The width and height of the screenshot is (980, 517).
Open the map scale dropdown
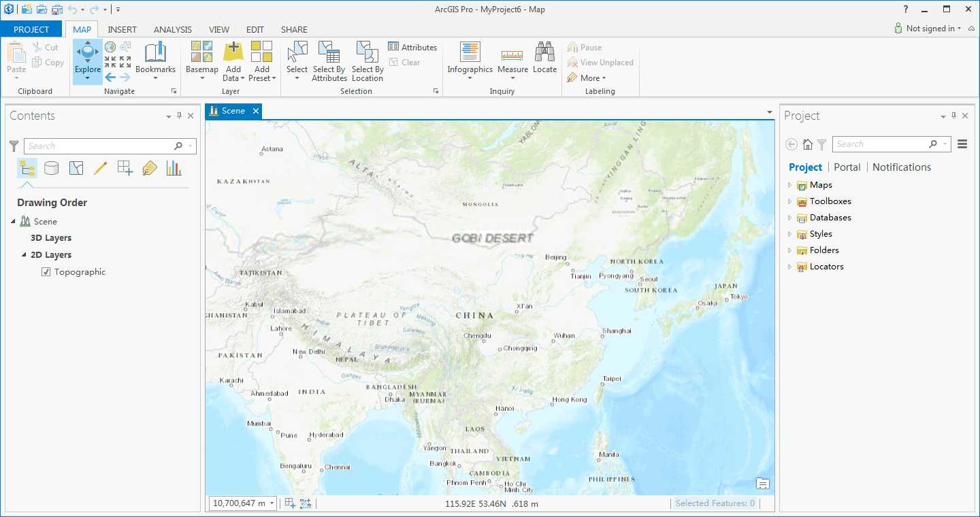coord(272,503)
